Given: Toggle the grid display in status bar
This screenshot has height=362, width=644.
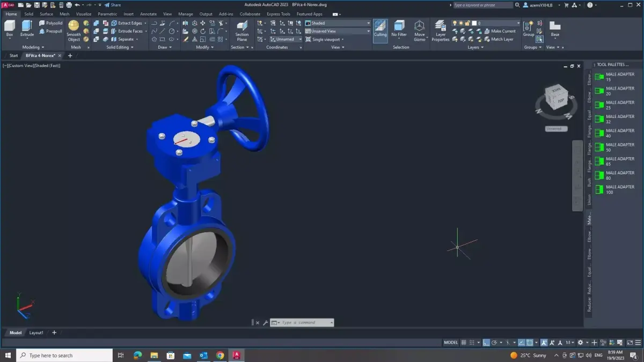Looking at the screenshot, I should [x=465, y=342].
